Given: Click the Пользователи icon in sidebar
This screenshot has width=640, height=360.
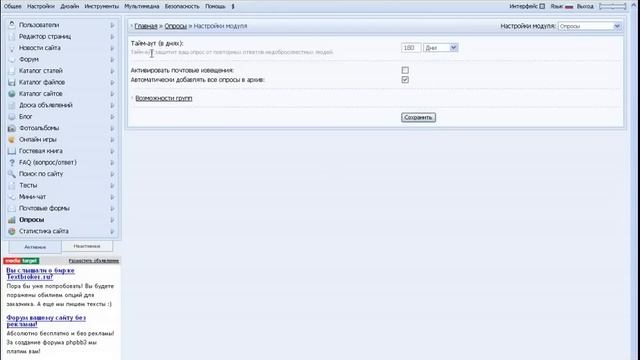Looking at the screenshot, I should coord(12,25).
